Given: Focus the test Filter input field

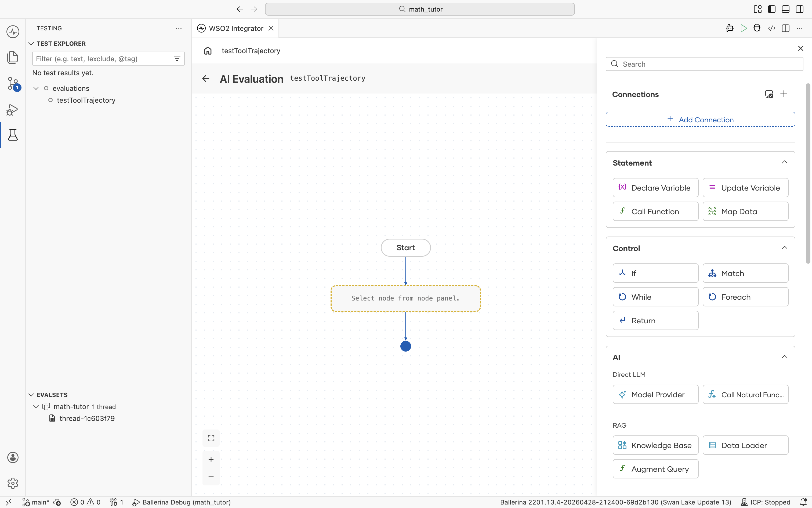Looking at the screenshot, I should (108, 59).
